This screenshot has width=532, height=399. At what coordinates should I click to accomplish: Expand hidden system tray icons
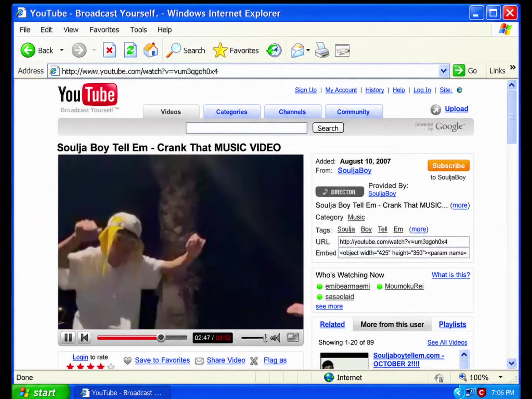(458, 392)
